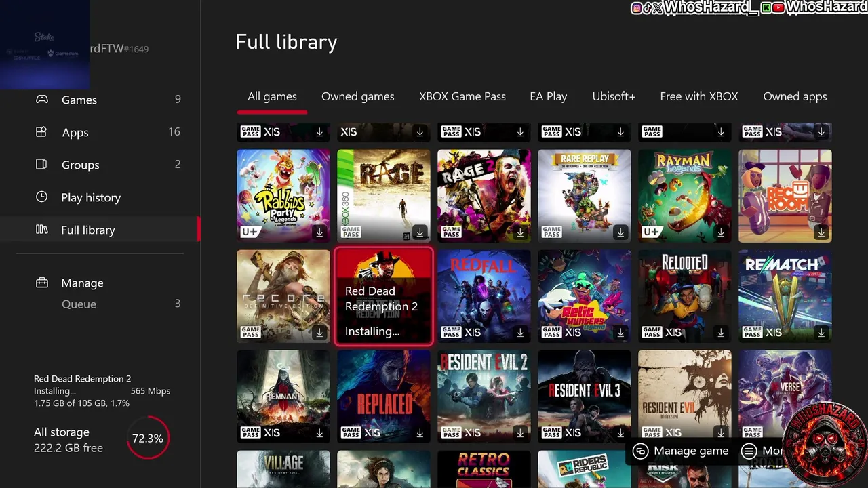Viewport: 868px width, 488px height.
Task: Go to the Owned apps tab
Action: coord(795,96)
